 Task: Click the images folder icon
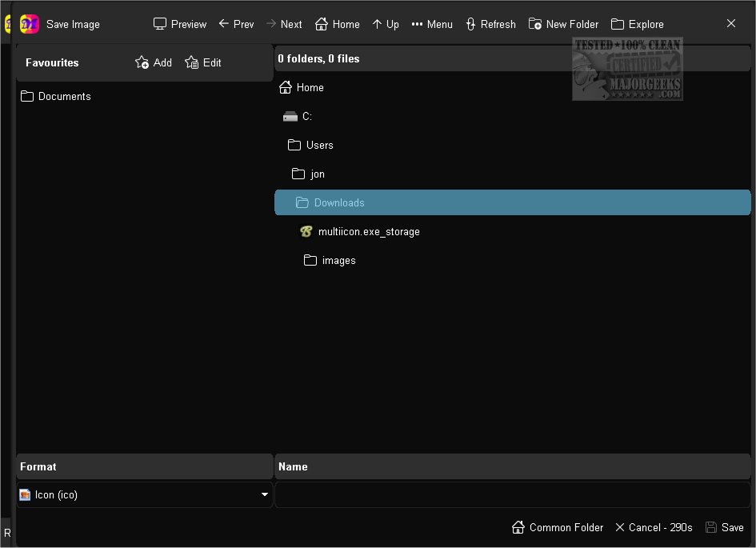310,260
